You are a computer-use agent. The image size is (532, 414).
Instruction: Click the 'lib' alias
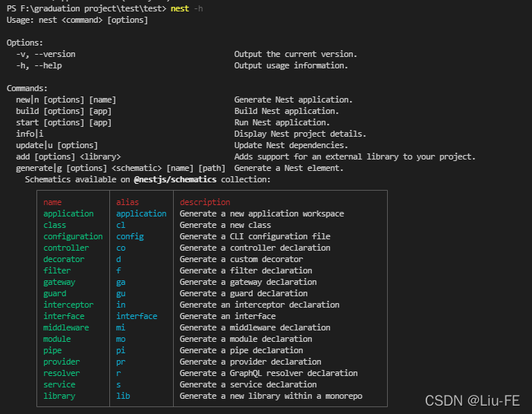[x=123, y=396]
